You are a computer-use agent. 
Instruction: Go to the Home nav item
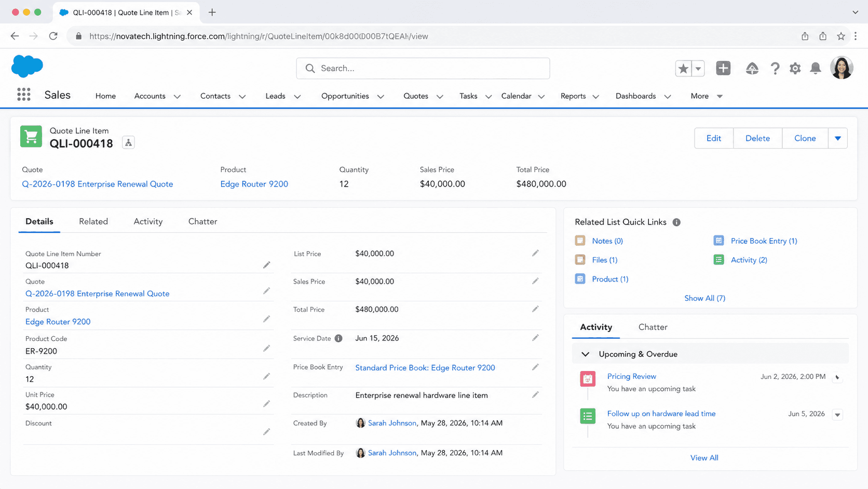(x=105, y=96)
